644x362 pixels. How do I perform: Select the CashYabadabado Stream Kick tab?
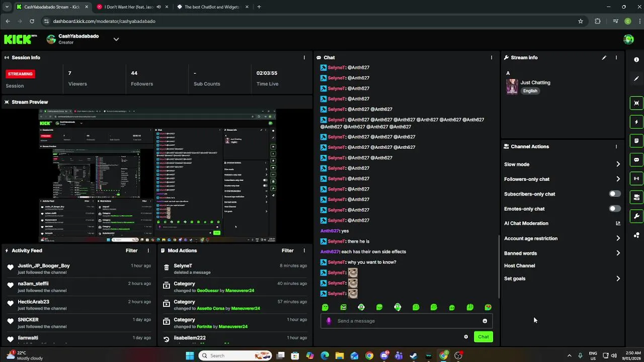51,7
